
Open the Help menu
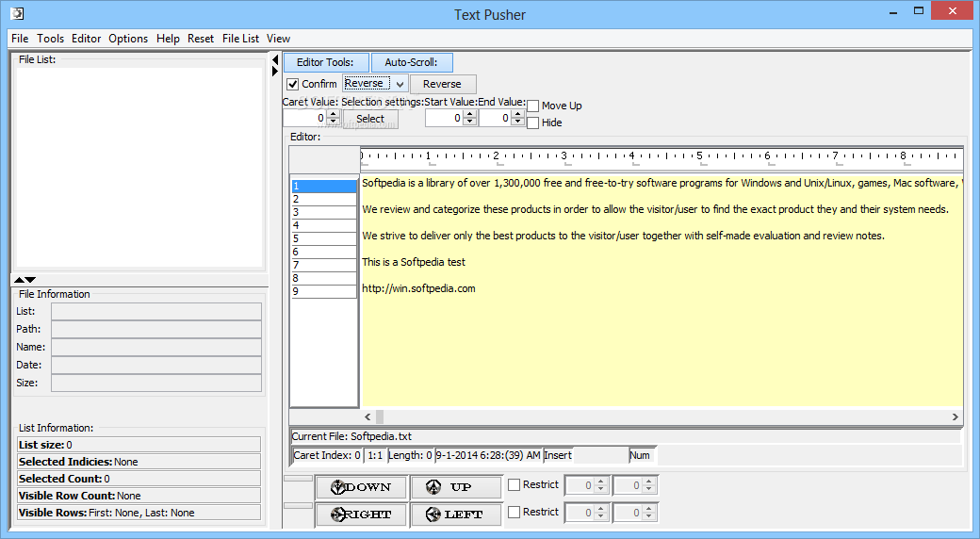coord(168,39)
